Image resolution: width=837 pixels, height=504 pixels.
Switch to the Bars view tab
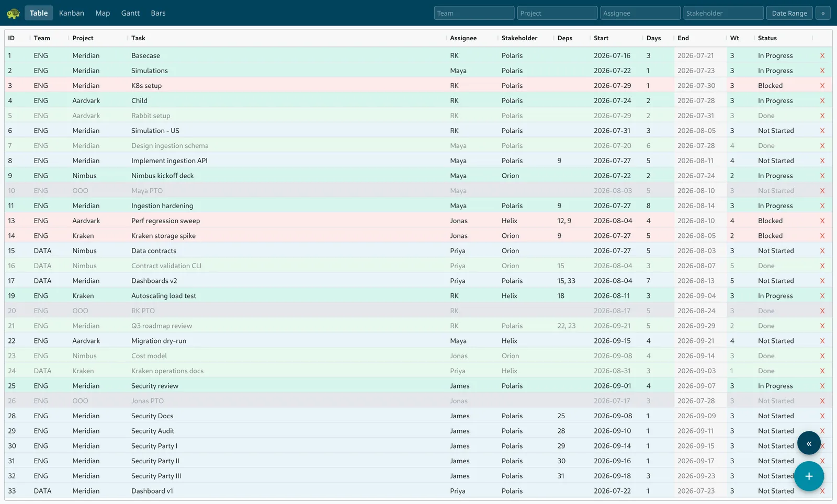158,13
